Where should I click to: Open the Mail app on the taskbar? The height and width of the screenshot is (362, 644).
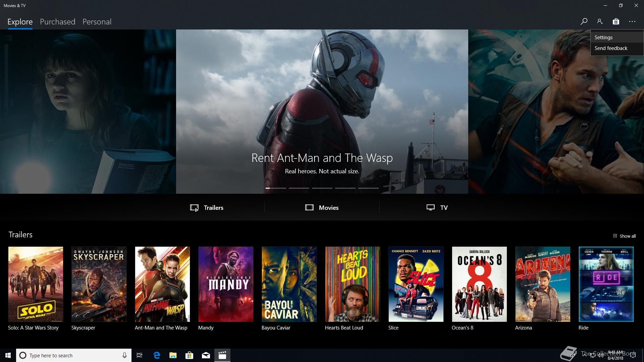point(206,355)
